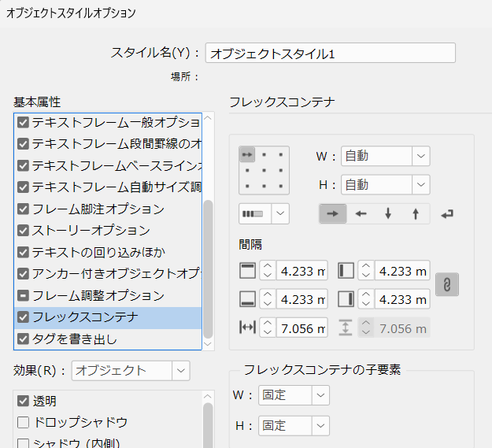Screen dimensions: 492x448
Task: Select the left-to-right flex direction arrow
Action: pyautogui.click(x=334, y=213)
